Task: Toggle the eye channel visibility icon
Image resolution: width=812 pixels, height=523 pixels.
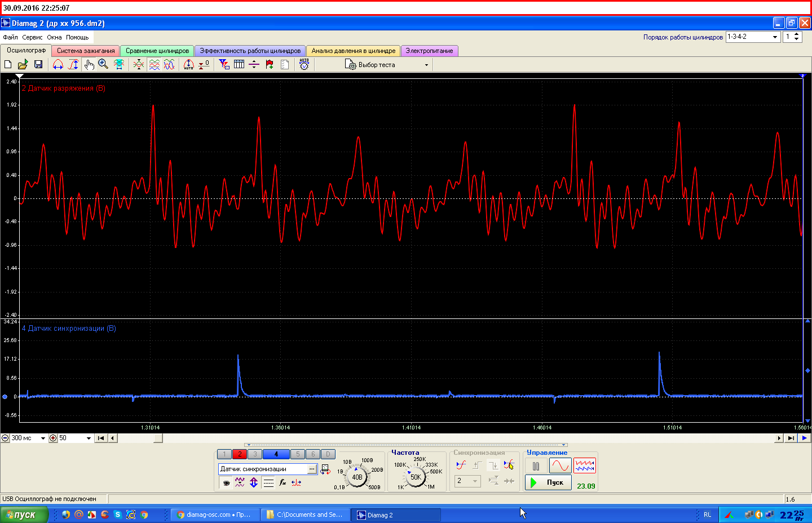Action: [x=226, y=482]
